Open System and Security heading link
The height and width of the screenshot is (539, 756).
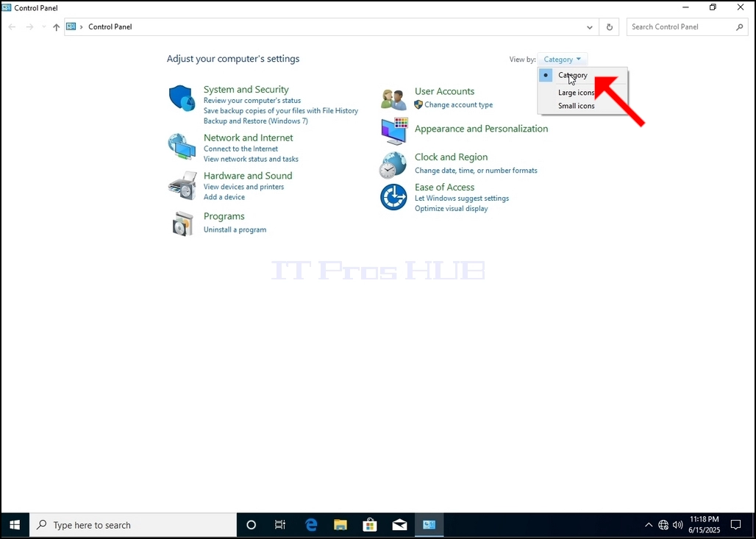[x=246, y=90]
